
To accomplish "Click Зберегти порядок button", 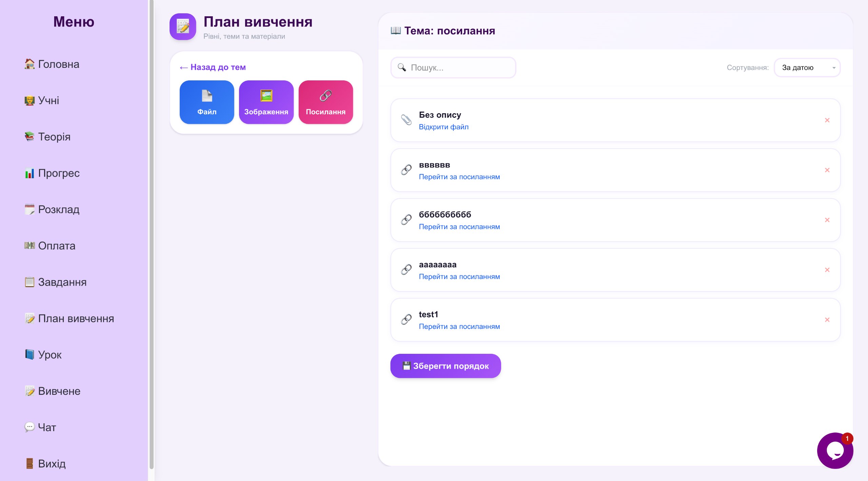I will tap(446, 366).
